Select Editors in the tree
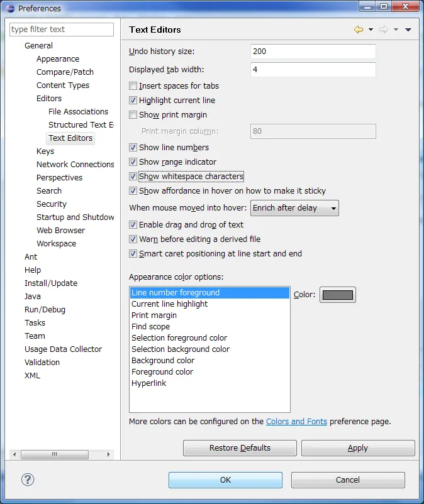Image resolution: width=424 pixels, height=504 pixels. click(49, 99)
